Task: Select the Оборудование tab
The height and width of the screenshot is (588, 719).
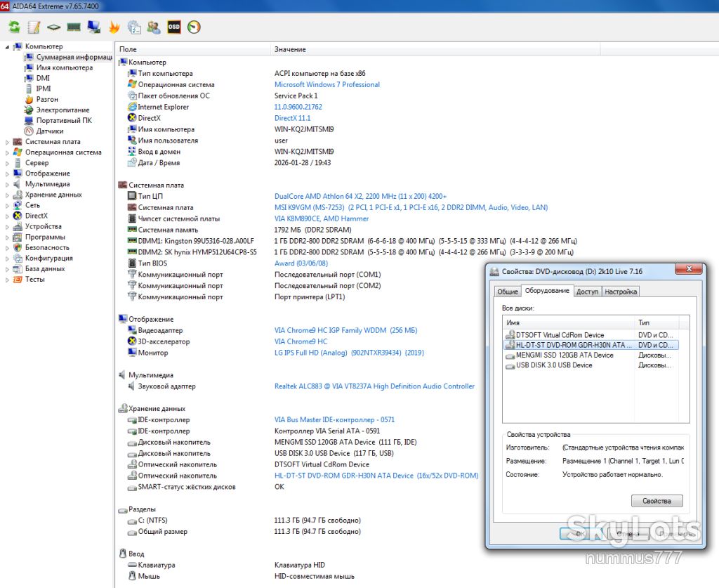Action: coord(547,291)
